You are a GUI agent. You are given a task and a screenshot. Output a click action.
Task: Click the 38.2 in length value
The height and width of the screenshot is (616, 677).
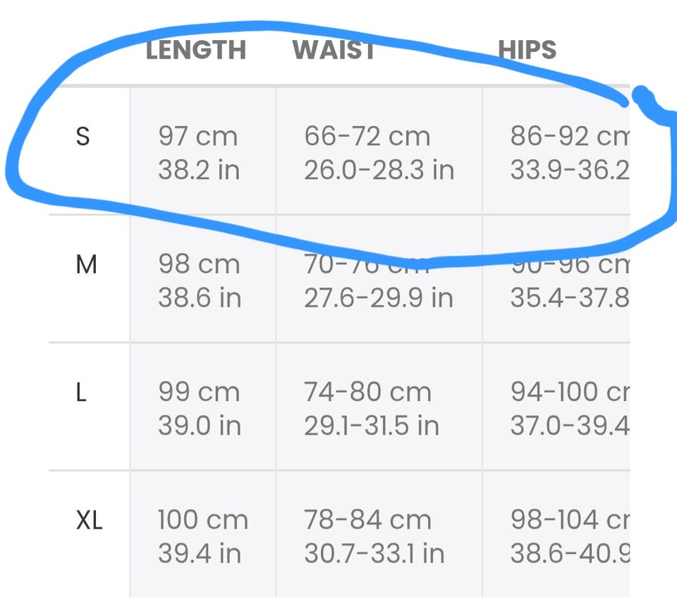click(x=199, y=170)
